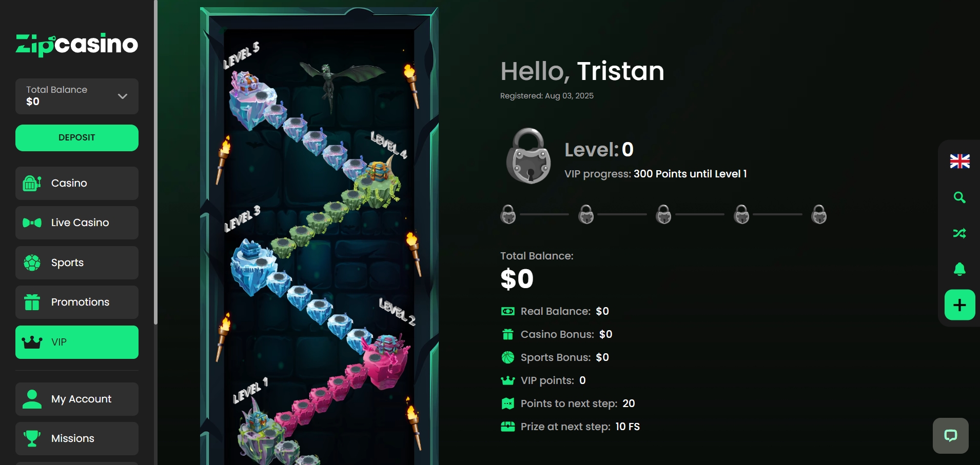Select the Promotions menu entry

tap(77, 302)
